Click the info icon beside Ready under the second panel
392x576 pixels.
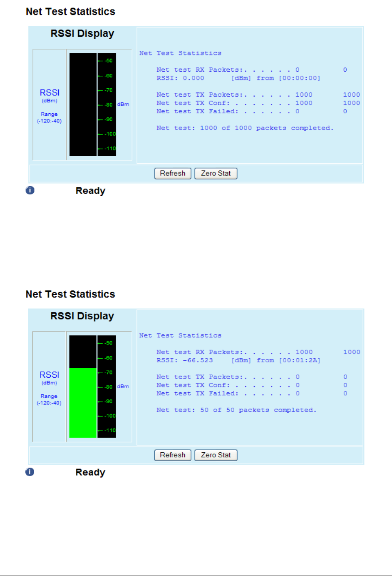click(30, 472)
